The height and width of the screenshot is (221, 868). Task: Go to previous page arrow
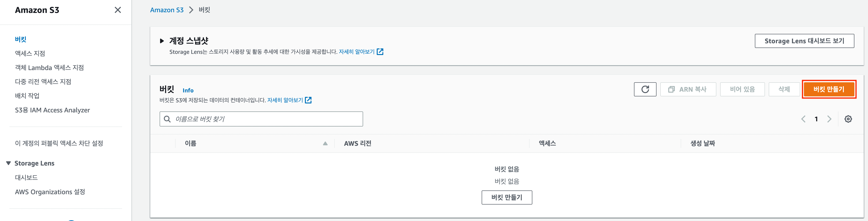pos(803,119)
